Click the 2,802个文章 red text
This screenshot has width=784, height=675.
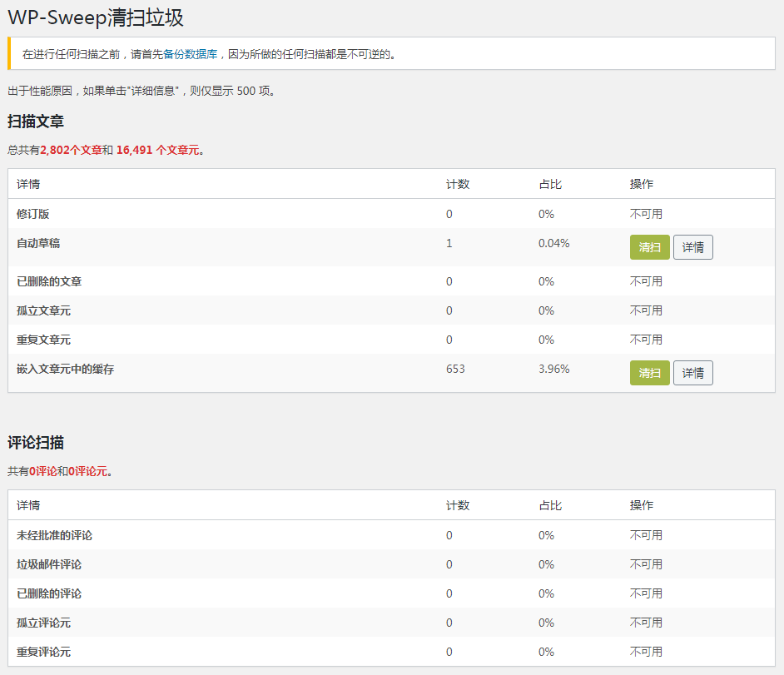(x=71, y=150)
